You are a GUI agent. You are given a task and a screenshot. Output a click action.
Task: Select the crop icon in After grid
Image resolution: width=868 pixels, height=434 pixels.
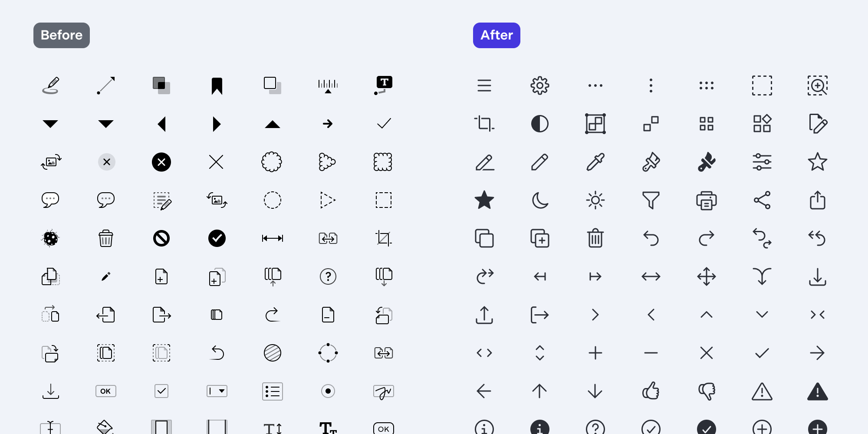pos(484,124)
